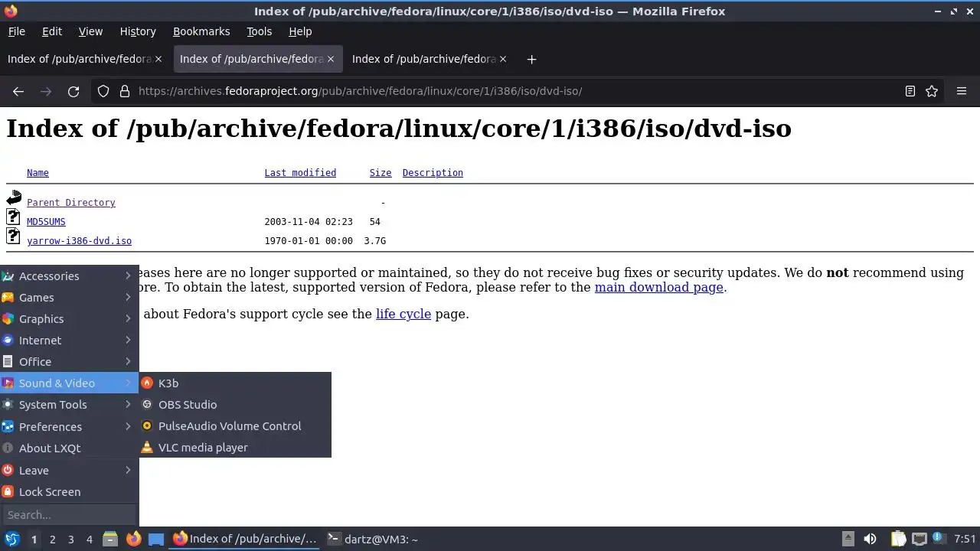Open the file manager icon in the taskbar
The image size is (980, 551).
pos(110,539)
